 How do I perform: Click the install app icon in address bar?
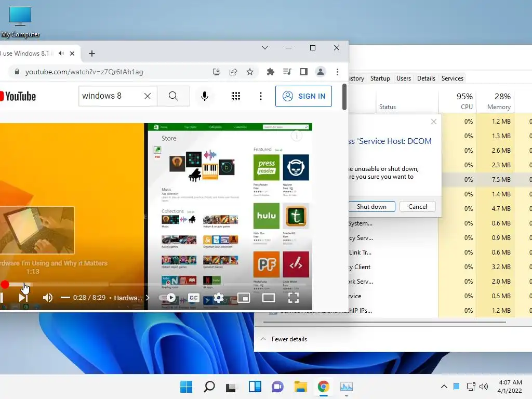pos(217,72)
